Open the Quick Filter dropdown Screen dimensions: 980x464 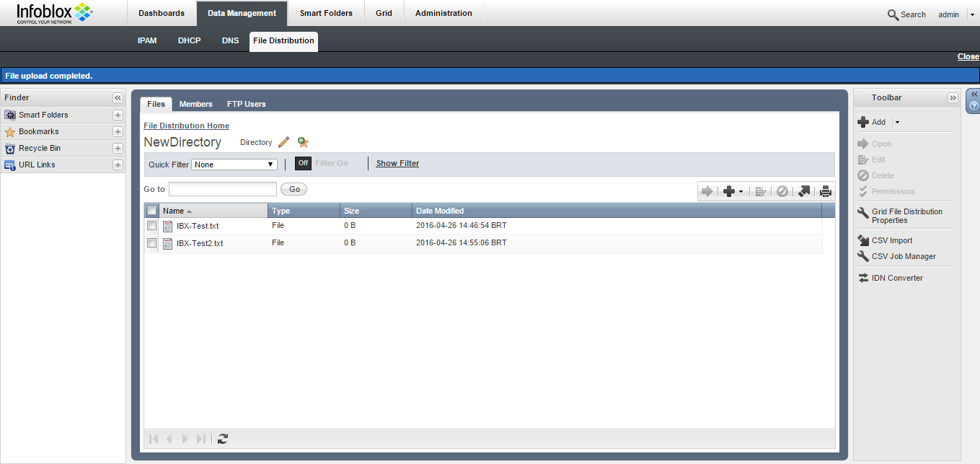coord(234,165)
